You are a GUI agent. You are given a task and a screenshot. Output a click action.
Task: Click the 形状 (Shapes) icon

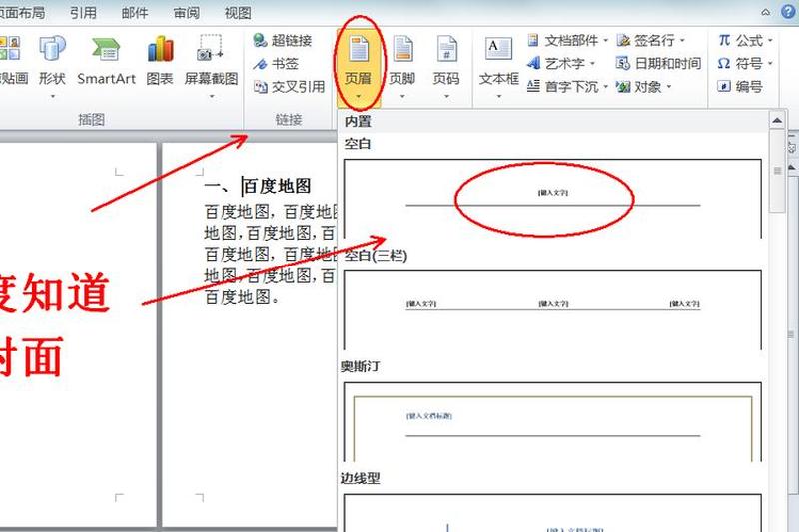click(x=53, y=49)
